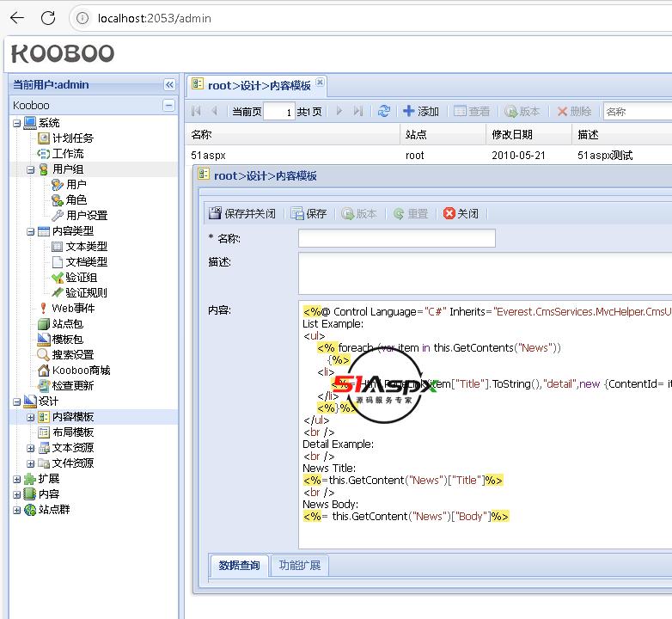Image resolution: width=672 pixels, height=619 pixels.
Task: Open 计划任务 scheduled tasks icon
Action: (44, 138)
